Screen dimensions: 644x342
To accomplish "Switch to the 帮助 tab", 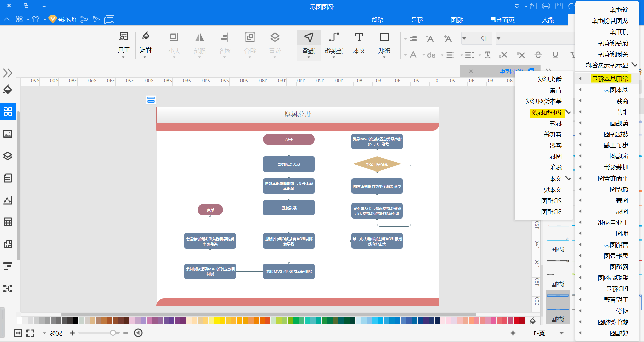I will click(x=378, y=20).
